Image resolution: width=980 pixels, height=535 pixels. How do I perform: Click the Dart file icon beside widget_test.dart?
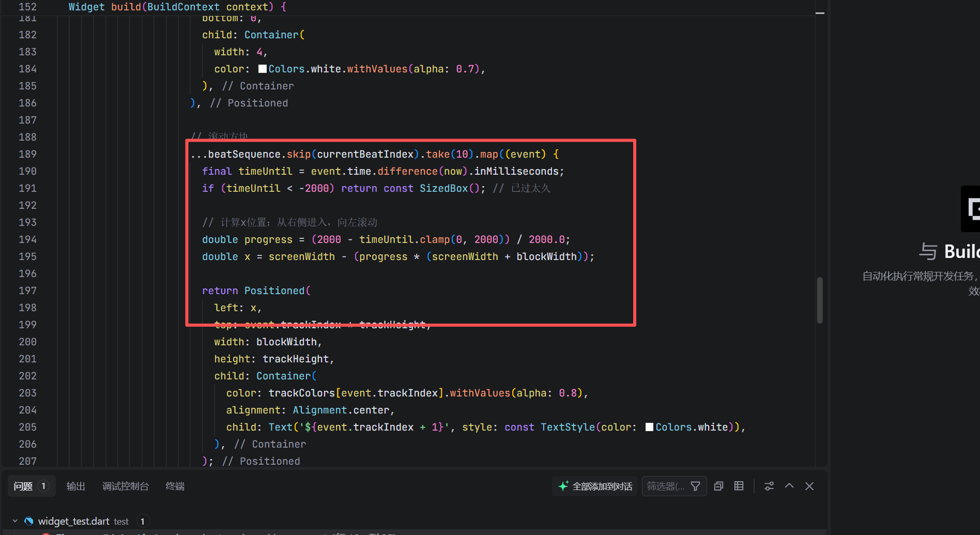coord(29,521)
